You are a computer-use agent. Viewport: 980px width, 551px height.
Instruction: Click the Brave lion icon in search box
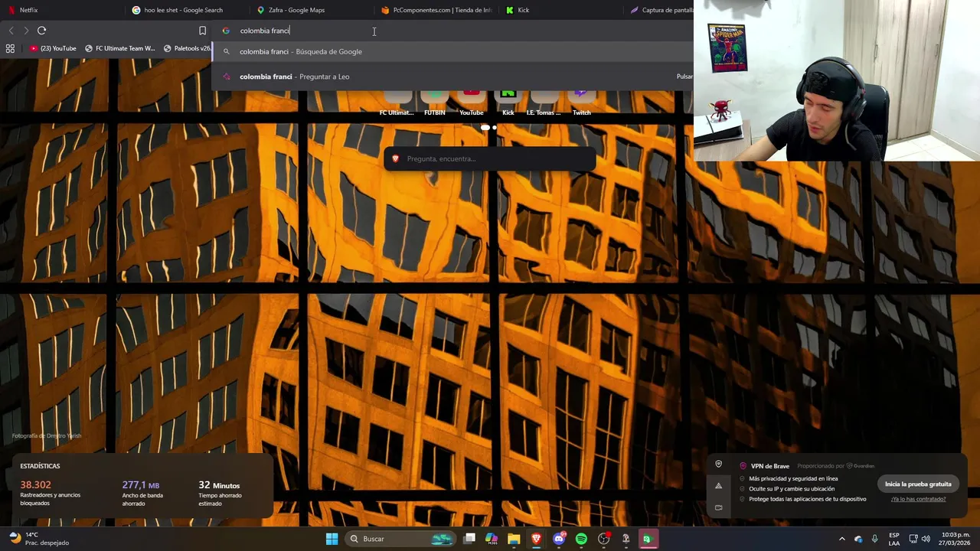point(396,158)
